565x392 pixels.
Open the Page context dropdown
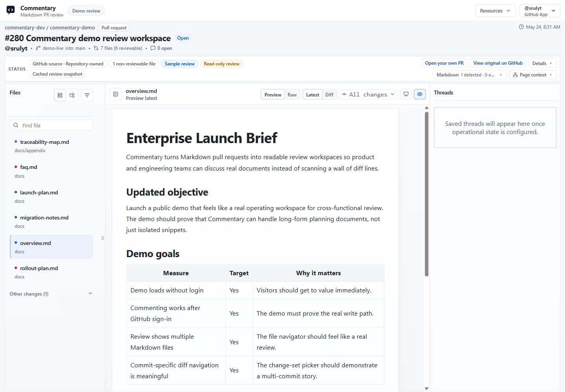click(x=532, y=75)
